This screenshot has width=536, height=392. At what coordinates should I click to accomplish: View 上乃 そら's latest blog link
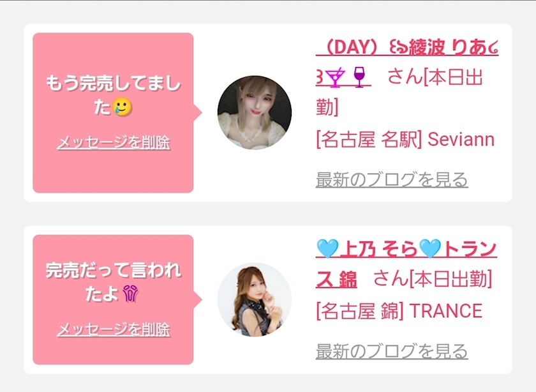coord(392,351)
